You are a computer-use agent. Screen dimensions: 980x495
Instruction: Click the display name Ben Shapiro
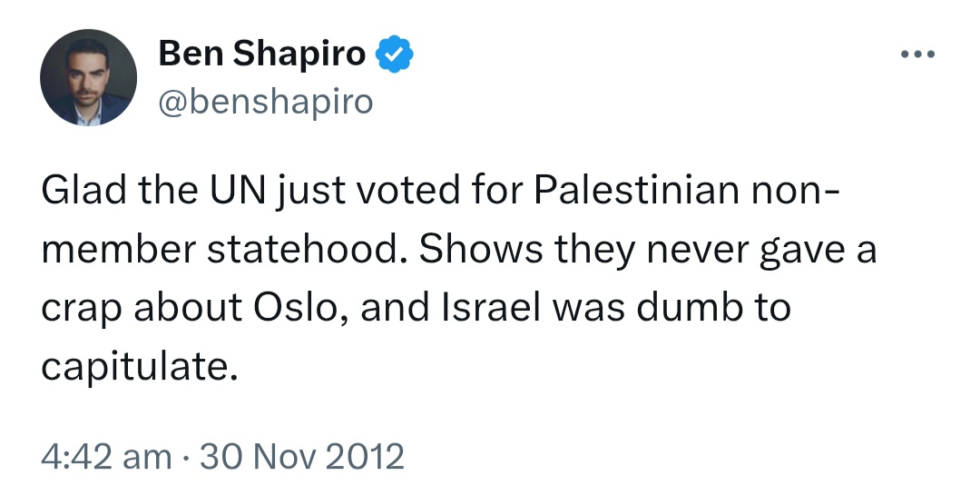(x=262, y=54)
